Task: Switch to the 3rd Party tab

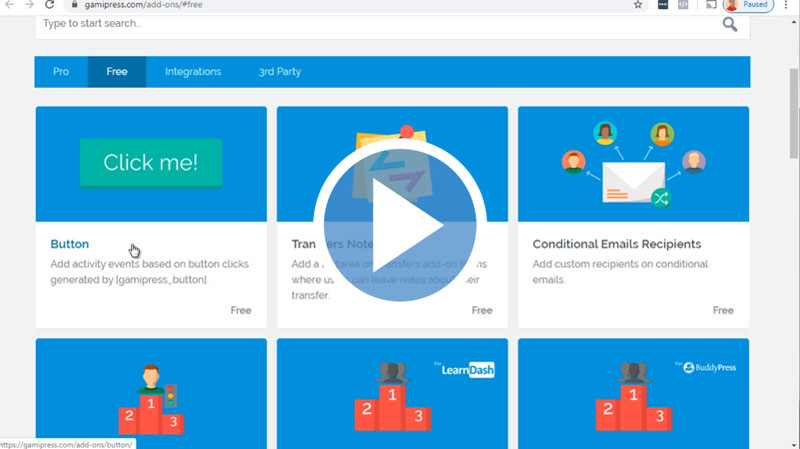Action: pos(280,72)
